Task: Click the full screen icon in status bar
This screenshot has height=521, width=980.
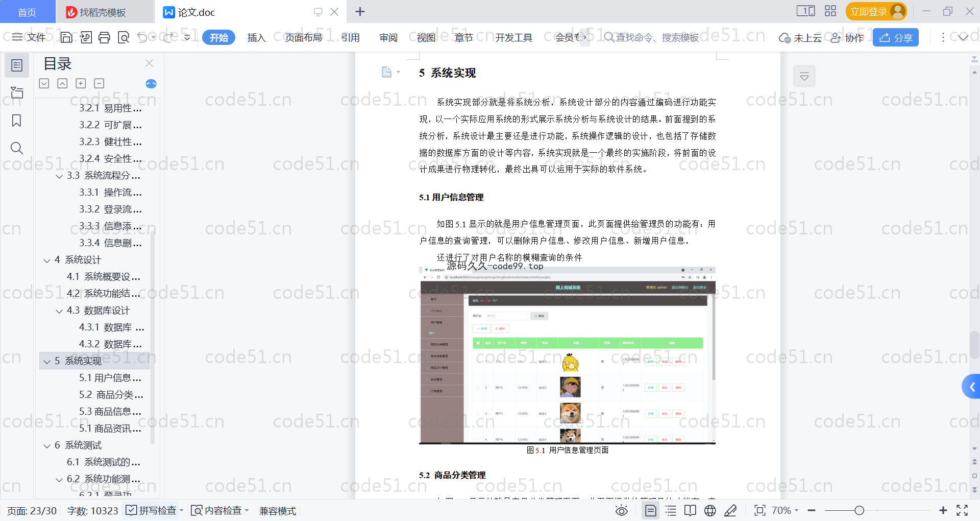Action: coord(962,510)
